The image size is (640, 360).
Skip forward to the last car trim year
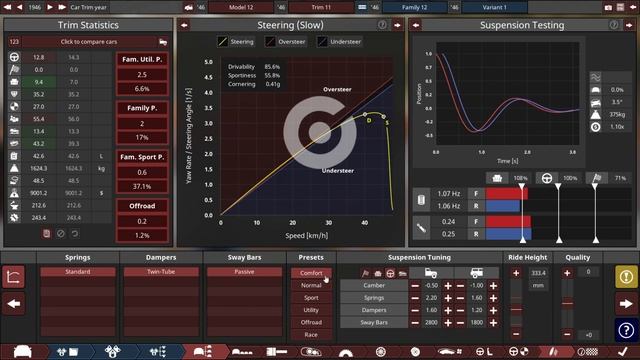point(62,7)
